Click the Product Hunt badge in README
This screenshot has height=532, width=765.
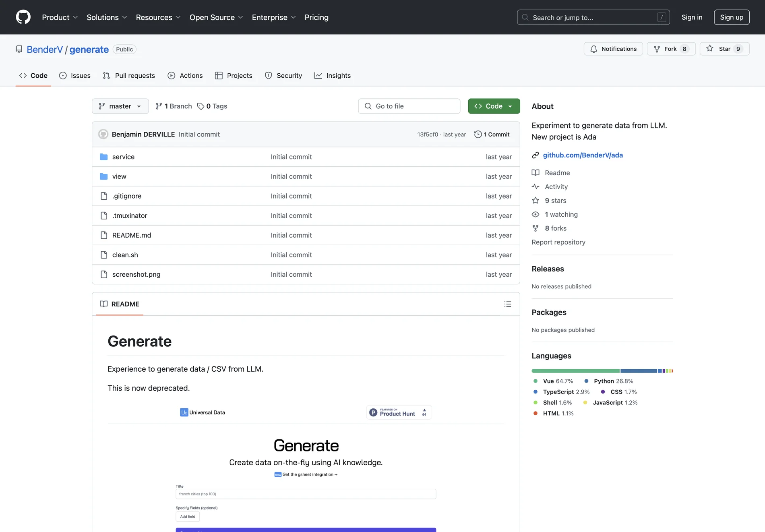pyautogui.click(x=399, y=412)
